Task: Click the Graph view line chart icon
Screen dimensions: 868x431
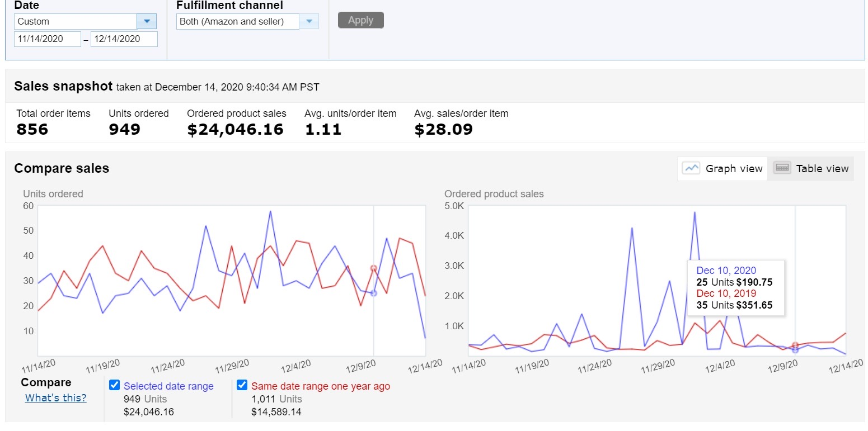Action: (x=691, y=168)
